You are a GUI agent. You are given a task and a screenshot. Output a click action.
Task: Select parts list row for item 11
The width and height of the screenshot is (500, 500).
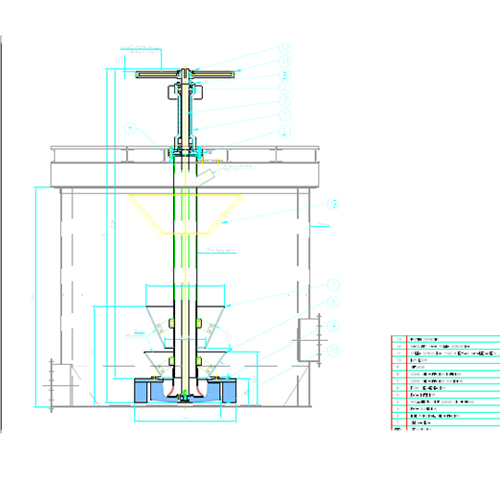tap(446, 353)
